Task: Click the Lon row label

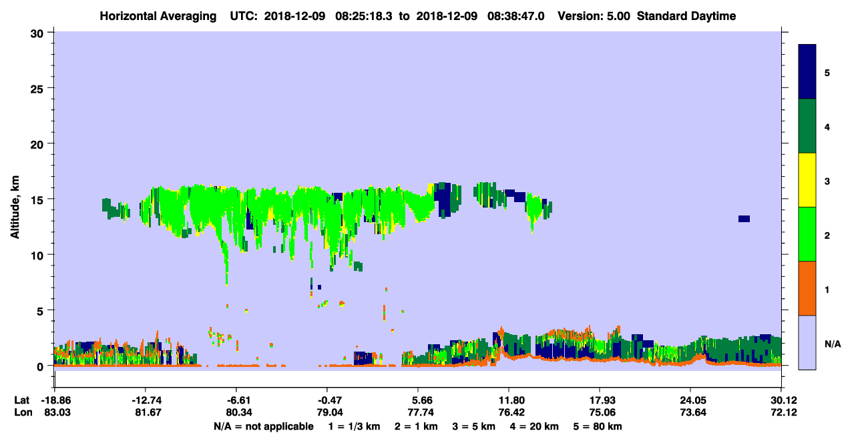Action: 22,412
